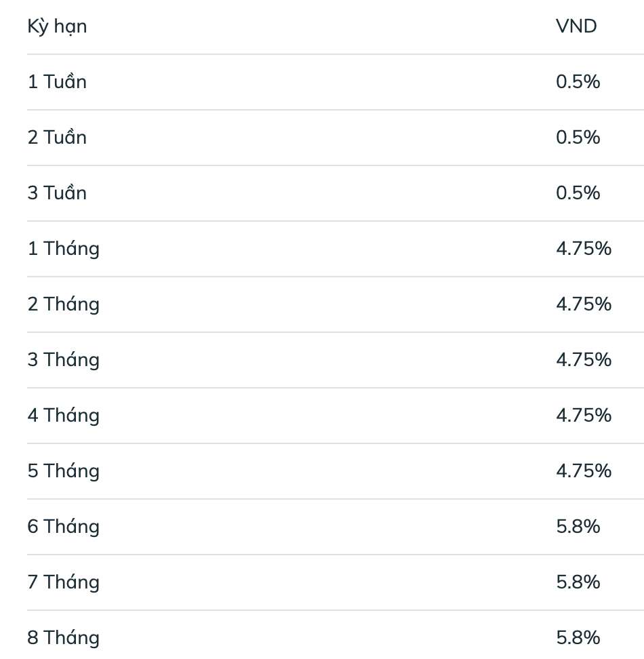Click the 5.8% rate for 6 Tháng
The height and width of the screenshot is (659, 644).
coord(578,527)
